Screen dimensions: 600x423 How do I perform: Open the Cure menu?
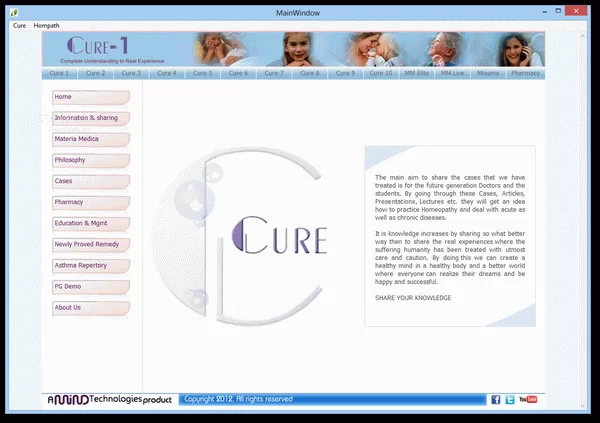[x=19, y=24]
